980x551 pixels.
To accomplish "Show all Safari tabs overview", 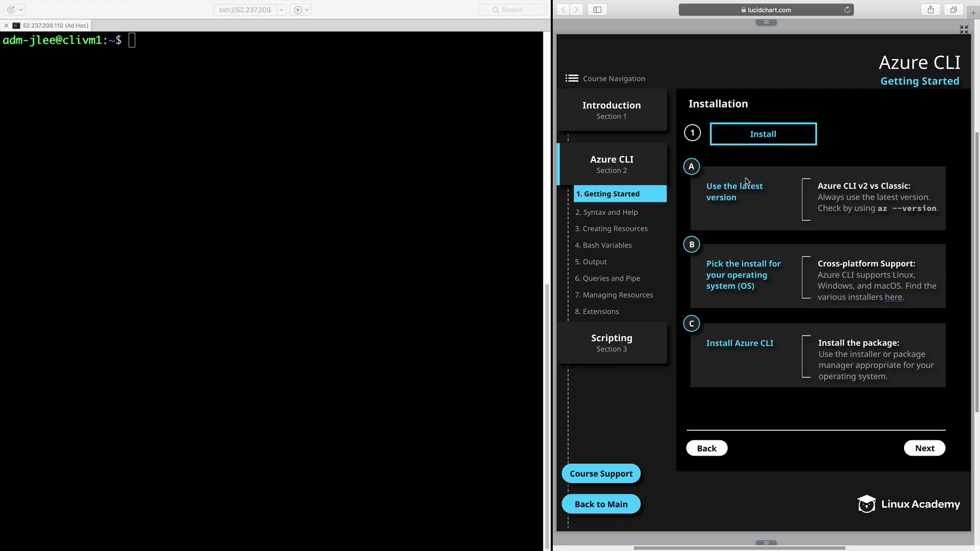I will coord(953,10).
